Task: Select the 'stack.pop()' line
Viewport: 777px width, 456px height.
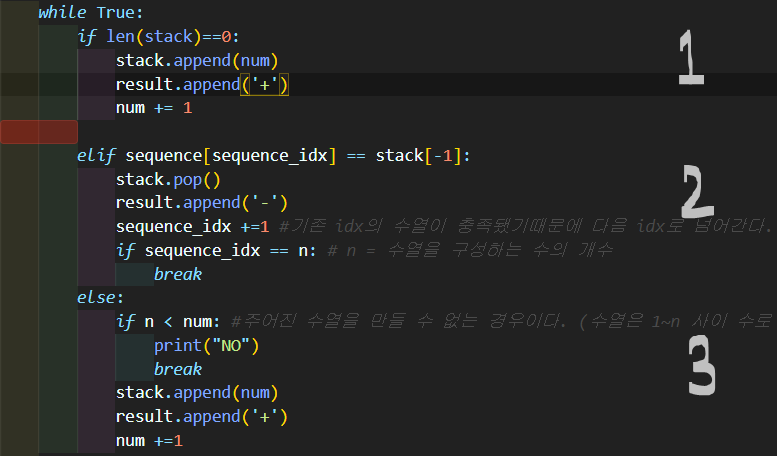Action: click(168, 179)
